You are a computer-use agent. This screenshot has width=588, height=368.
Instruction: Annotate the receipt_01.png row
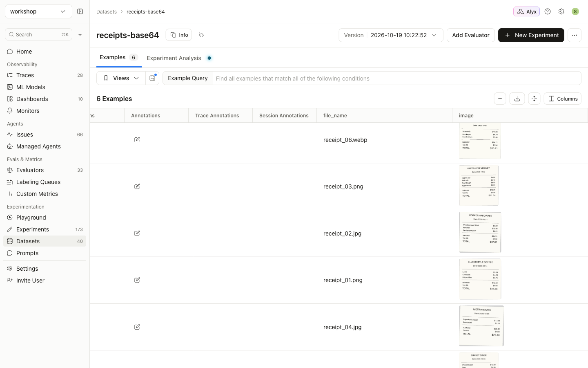(x=137, y=280)
